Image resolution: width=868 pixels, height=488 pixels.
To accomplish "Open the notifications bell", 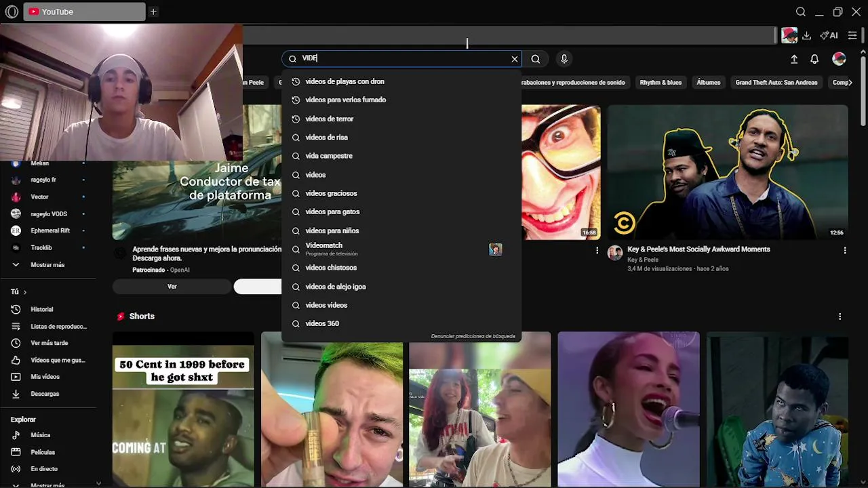I will [814, 59].
